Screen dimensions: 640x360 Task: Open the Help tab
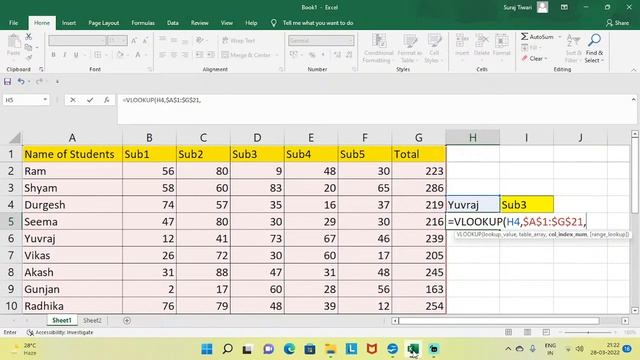(251, 23)
